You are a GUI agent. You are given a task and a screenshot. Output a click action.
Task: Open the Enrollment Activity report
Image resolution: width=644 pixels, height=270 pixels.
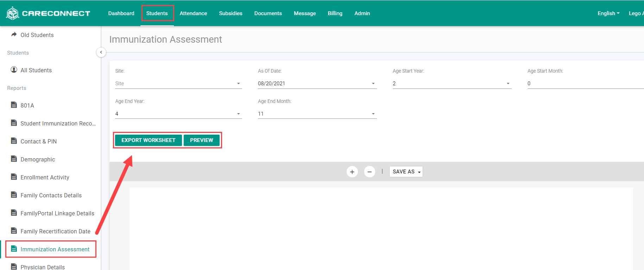tap(45, 177)
